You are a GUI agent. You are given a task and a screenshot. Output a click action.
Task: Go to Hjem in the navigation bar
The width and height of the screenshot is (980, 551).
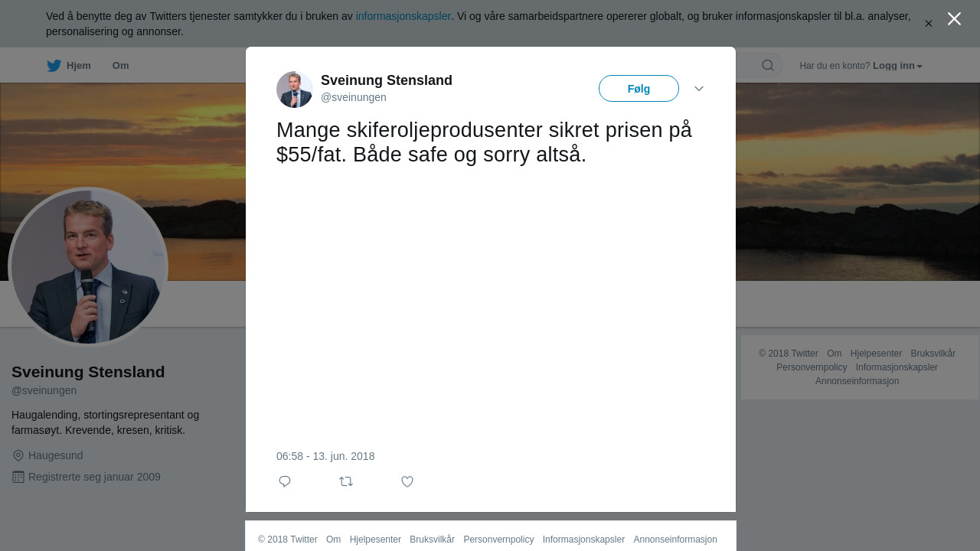[79, 66]
